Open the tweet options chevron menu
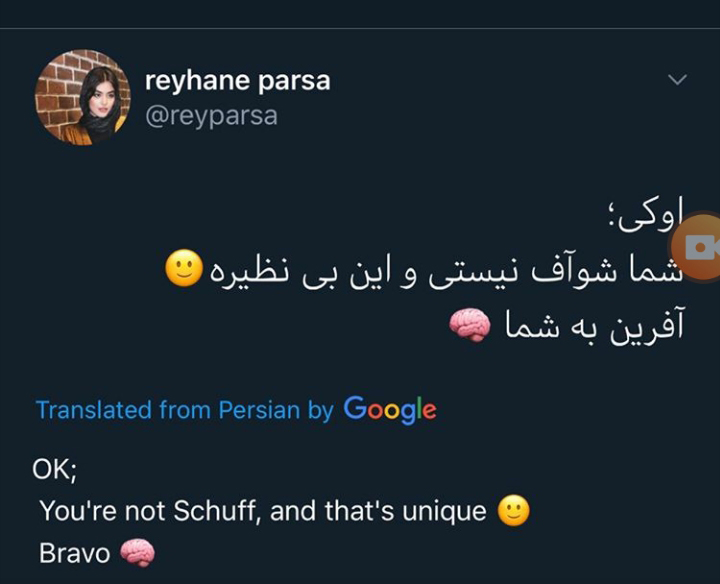This screenshot has height=584, width=720. (x=677, y=80)
